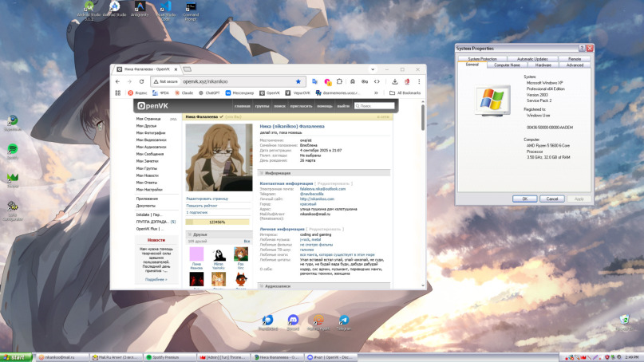Screen dimensions: 644x362
Task: Open Discord desktop shortcut
Action: tap(293, 322)
